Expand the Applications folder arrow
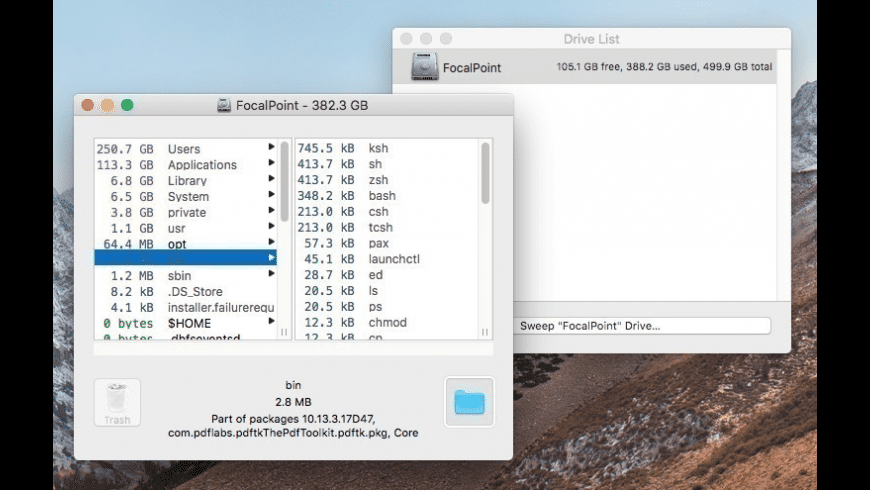 [x=271, y=163]
